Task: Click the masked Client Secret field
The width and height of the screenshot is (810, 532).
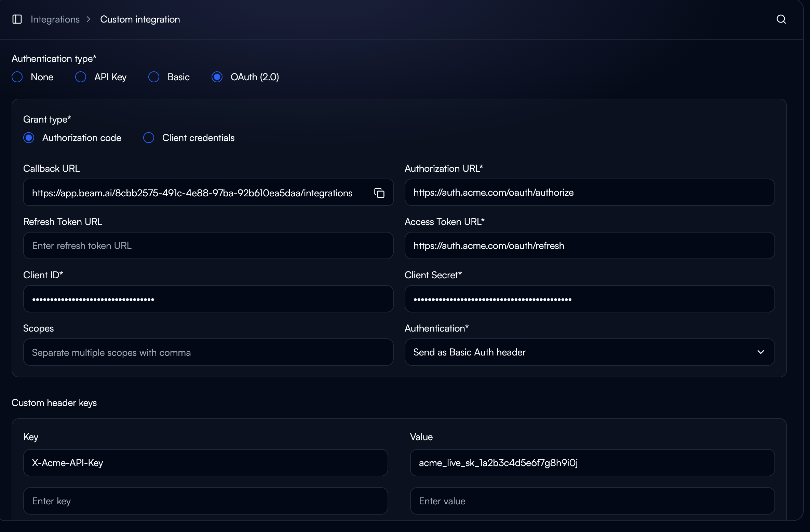Action: tap(590, 299)
